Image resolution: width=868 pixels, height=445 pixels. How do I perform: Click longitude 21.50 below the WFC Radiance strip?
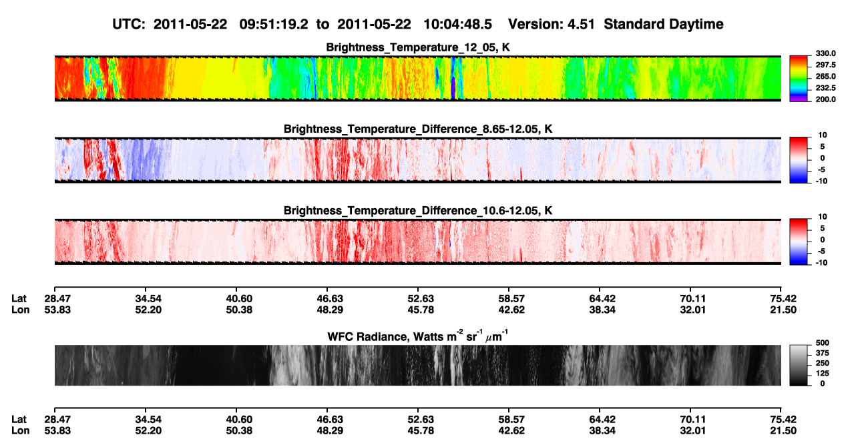tap(783, 430)
